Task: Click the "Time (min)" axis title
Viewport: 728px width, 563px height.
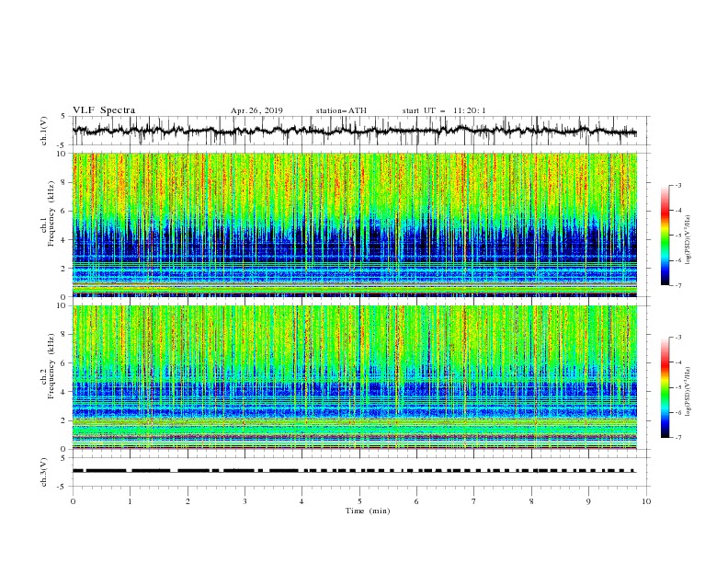Action: pos(368,511)
